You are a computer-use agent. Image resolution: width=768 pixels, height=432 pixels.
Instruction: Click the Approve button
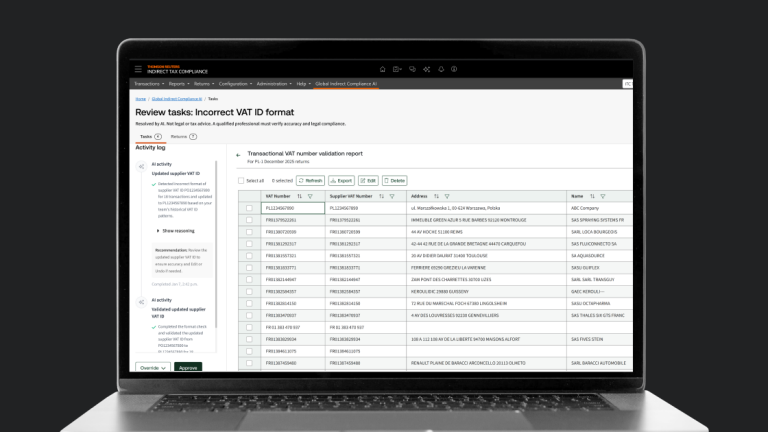point(188,367)
